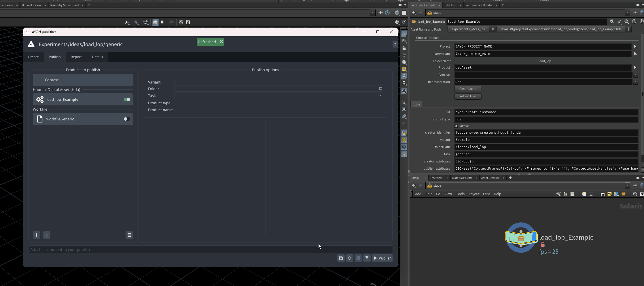Click the stop publishing square icon

pos(358,258)
